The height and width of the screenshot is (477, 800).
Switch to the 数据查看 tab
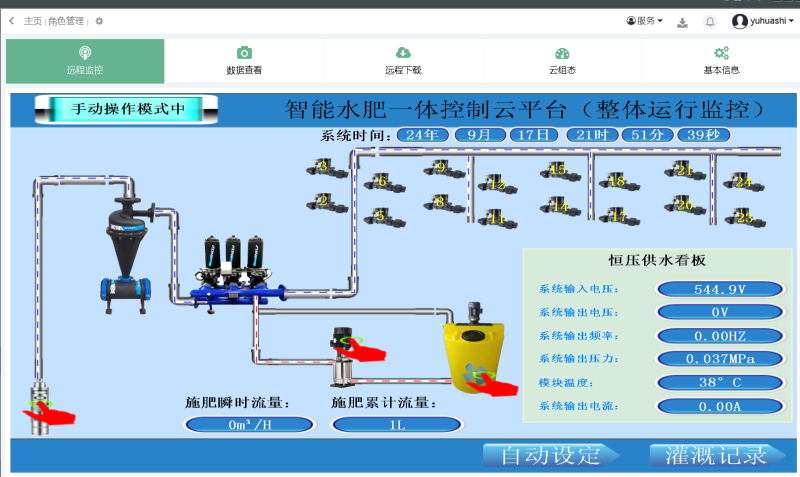point(244,61)
